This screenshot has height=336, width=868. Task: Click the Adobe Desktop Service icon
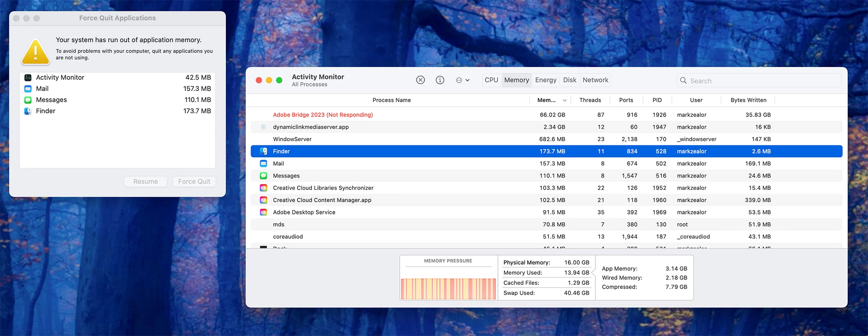[263, 212]
